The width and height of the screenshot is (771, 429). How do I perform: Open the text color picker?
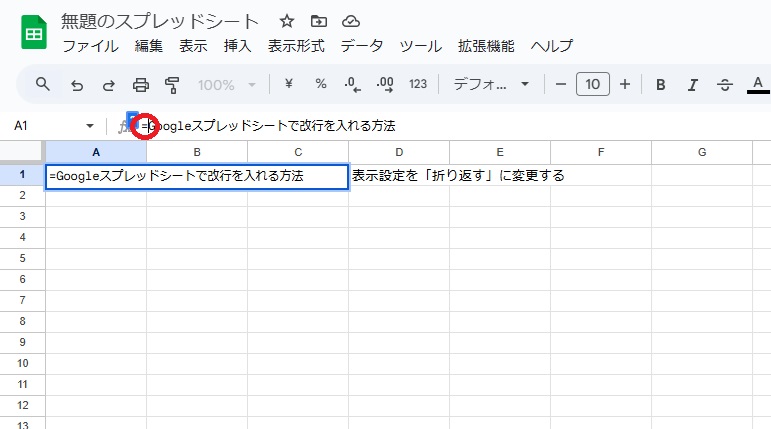point(758,84)
